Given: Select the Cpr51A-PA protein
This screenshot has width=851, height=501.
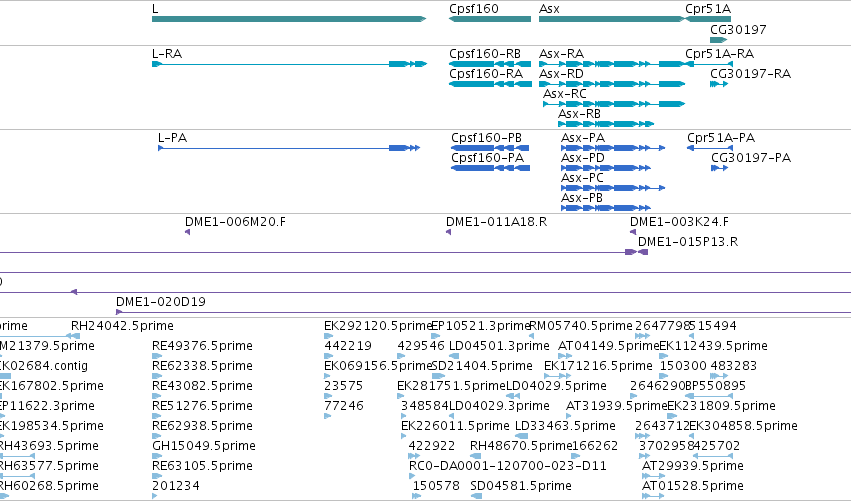Looking at the screenshot, I should coord(710,148).
